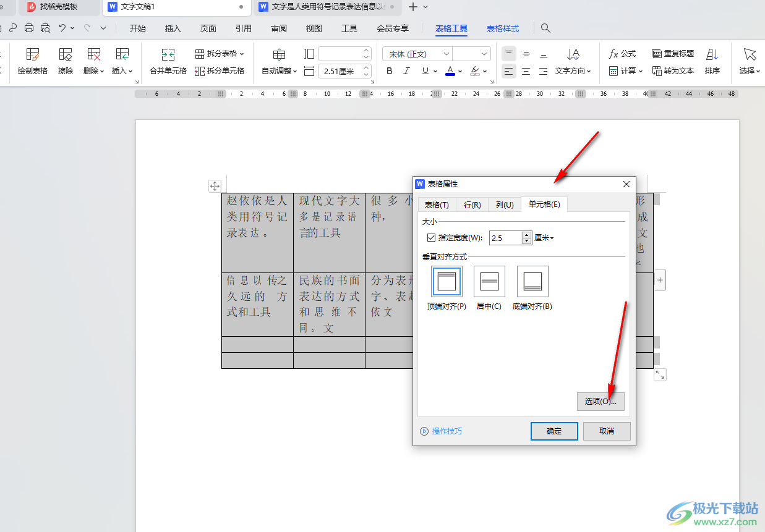Open underline style dropdown arrow
Image resolution: width=765 pixels, height=532 pixels.
coord(435,71)
